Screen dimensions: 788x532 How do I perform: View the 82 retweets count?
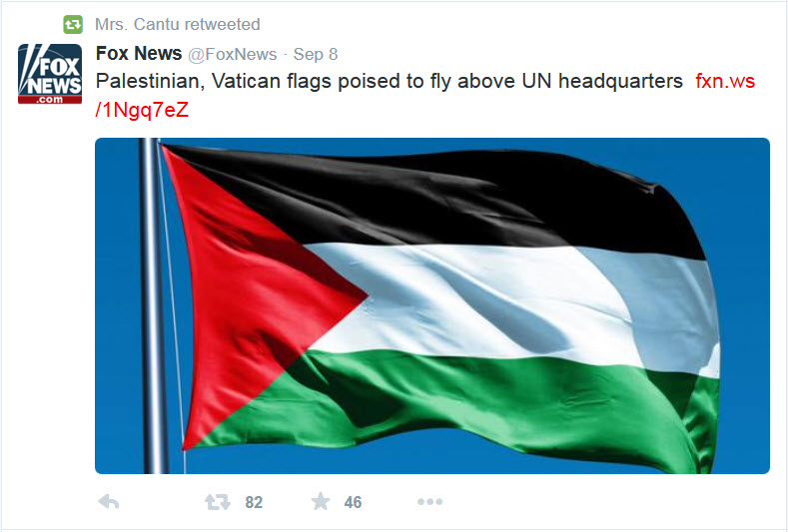254,502
